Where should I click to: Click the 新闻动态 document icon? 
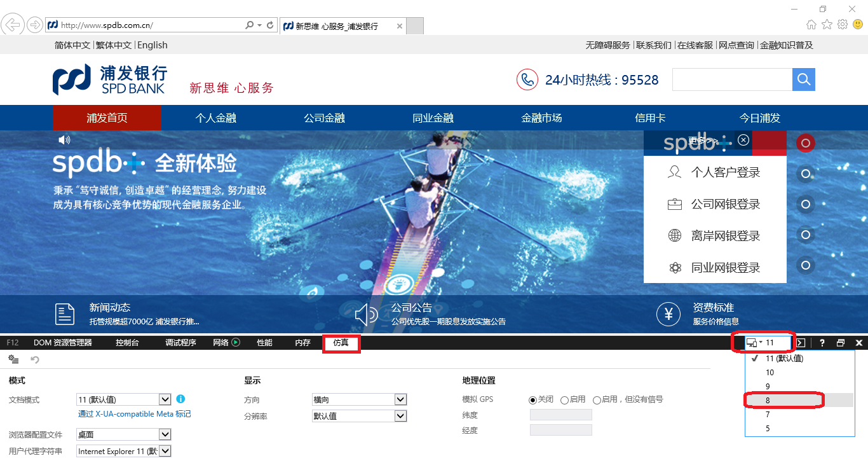(65, 314)
